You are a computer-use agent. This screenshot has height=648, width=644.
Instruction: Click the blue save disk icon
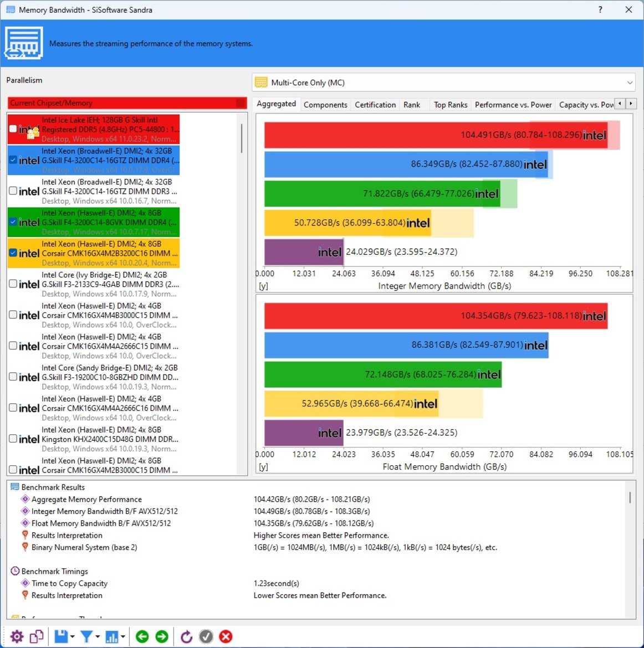tap(61, 636)
